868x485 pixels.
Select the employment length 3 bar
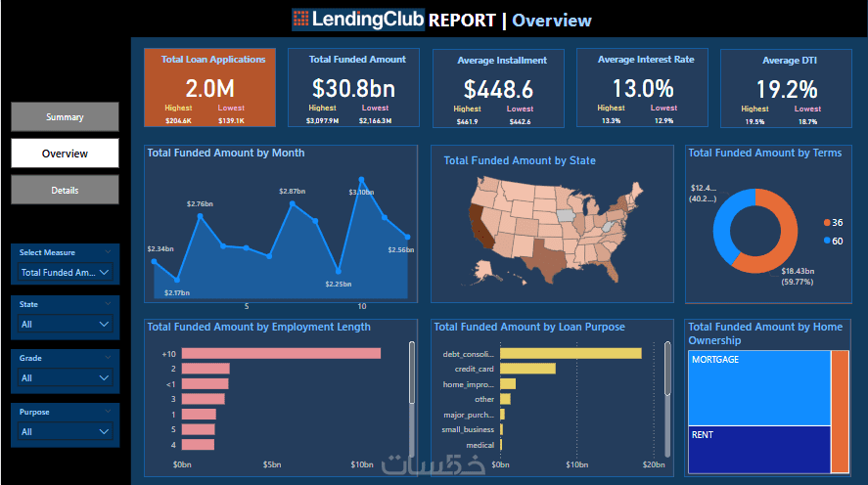pos(204,399)
